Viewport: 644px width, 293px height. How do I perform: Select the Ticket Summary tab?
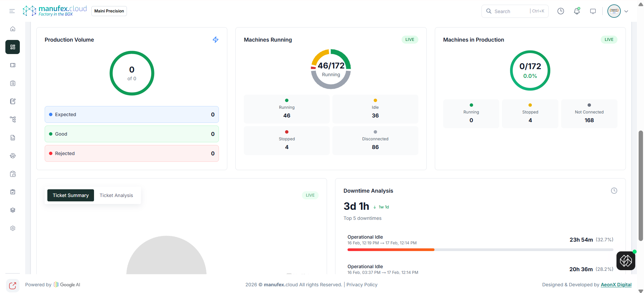71,195
